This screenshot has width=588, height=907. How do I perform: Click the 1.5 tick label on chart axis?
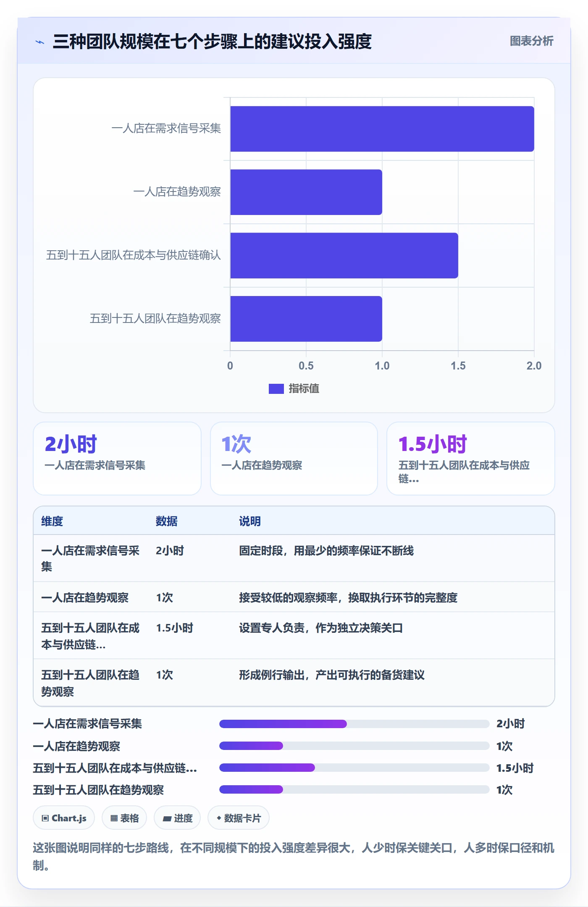pyautogui.click(x=458, y=366)
